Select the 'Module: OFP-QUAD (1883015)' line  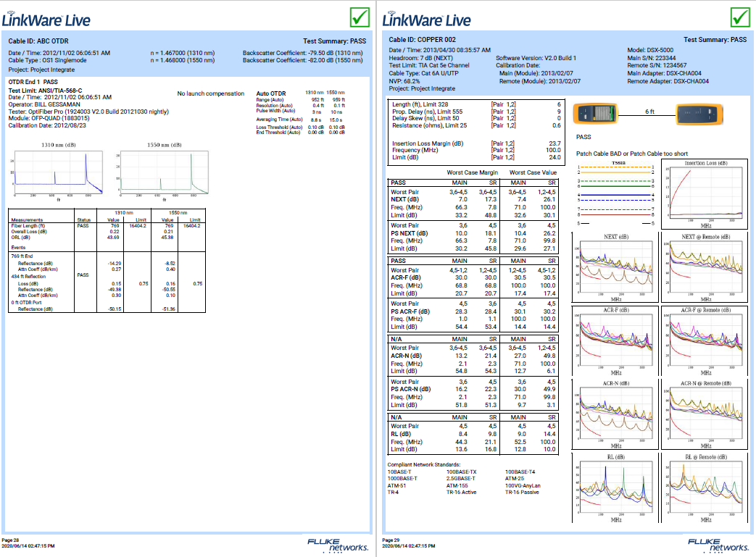(x=49, y=118)
